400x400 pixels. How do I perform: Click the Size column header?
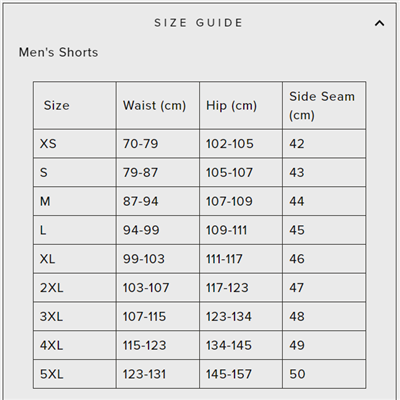coord(75,105)
